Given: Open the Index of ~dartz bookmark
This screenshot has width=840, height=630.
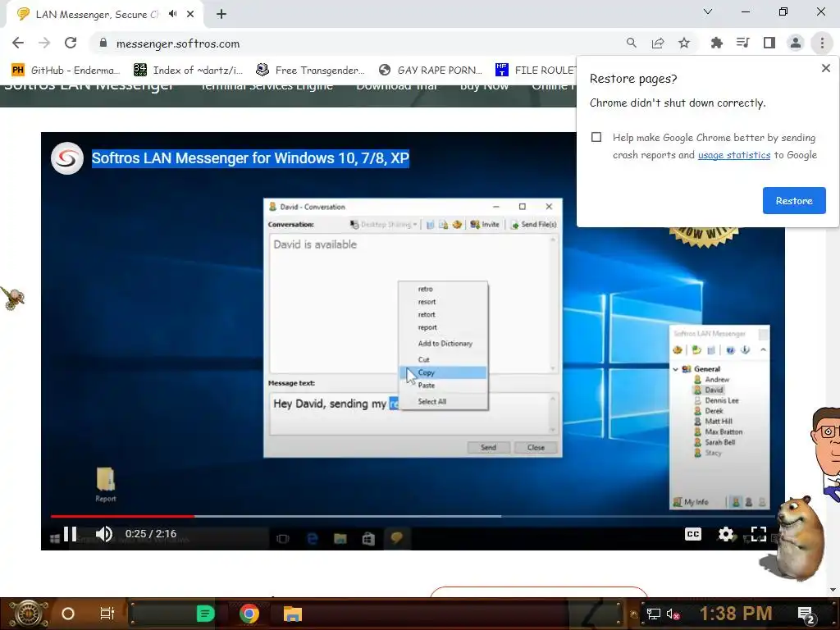Looking at the screenshot, I should [188, 71].
